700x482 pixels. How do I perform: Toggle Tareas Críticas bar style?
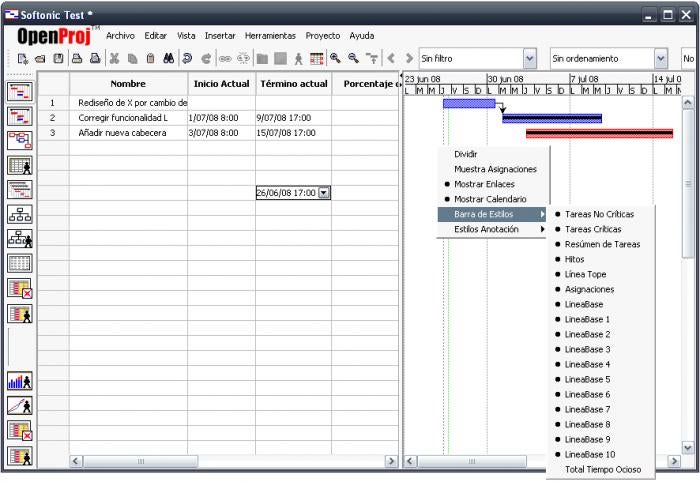point(593,229)
